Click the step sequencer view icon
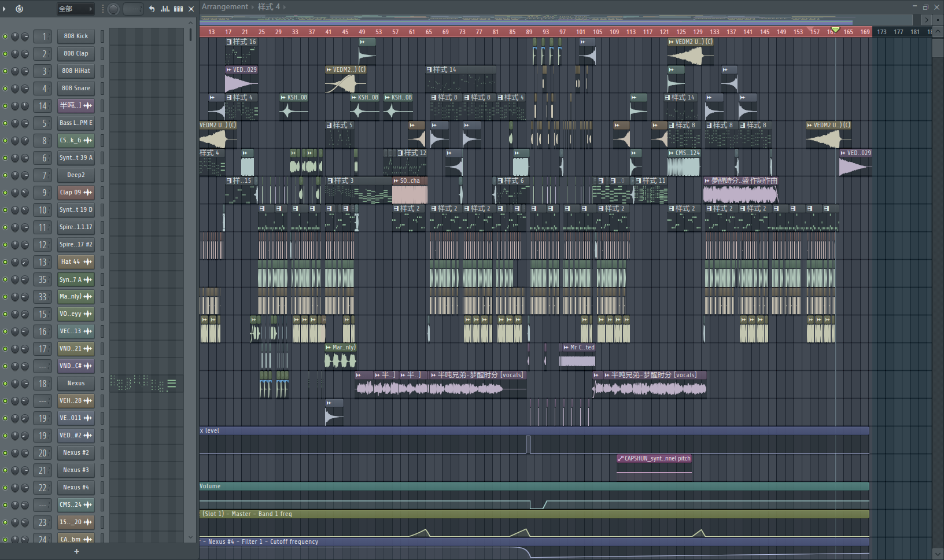Viewport: 944px width, 560px height. click(179, 9)
